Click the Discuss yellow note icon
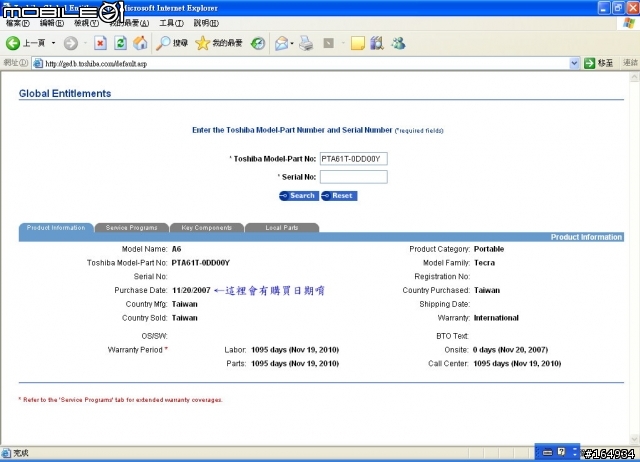The image size is (640, 462). point(358,43)
